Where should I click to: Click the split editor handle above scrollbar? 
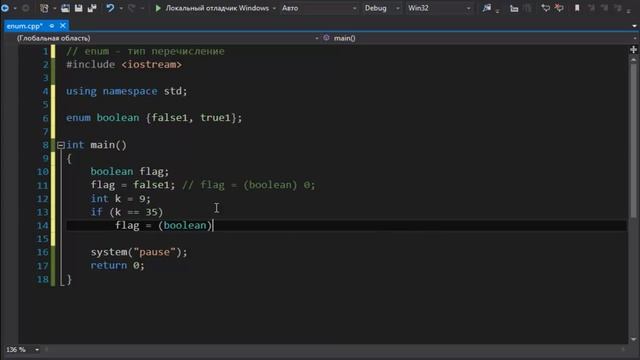(x=633, y=49)
